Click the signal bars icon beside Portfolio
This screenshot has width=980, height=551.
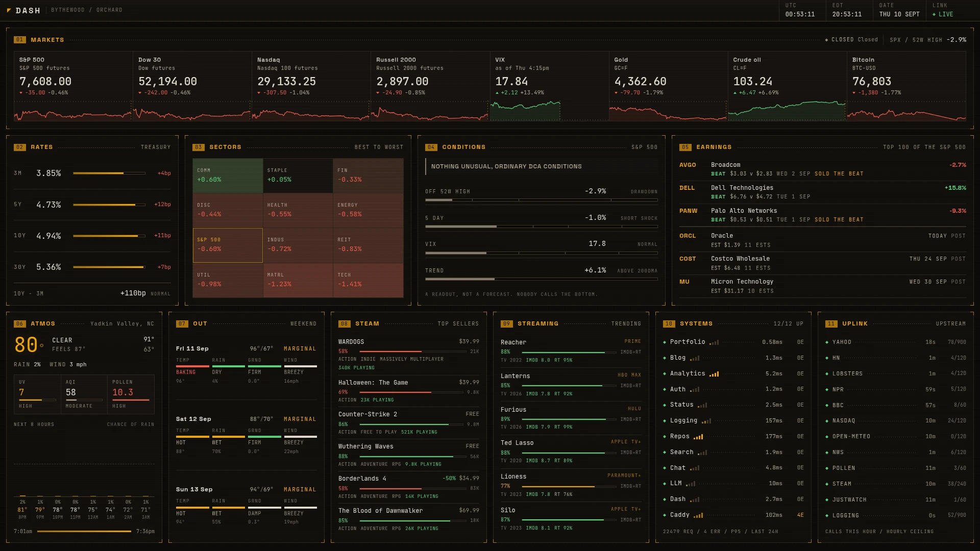714,342
